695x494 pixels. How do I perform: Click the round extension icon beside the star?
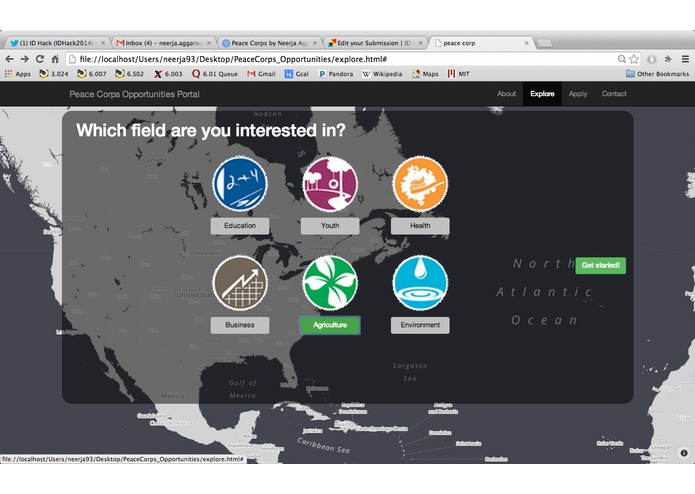pyautogui.click(x=652, y=59)
